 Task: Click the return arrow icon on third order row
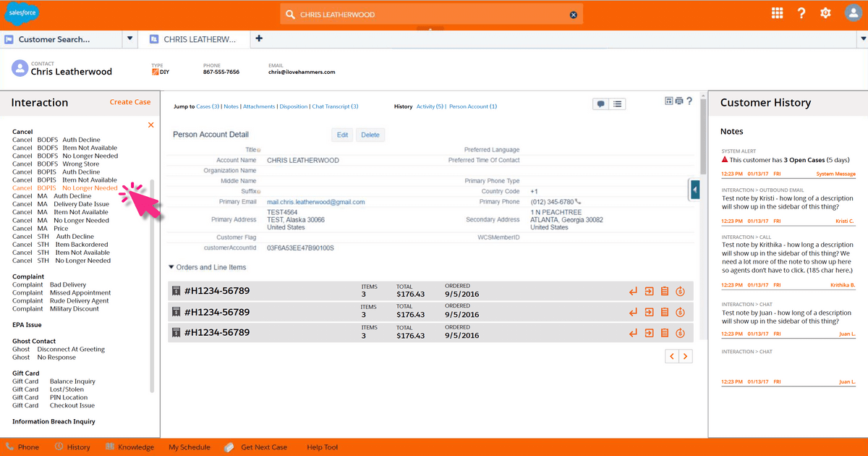click(633, 333)
